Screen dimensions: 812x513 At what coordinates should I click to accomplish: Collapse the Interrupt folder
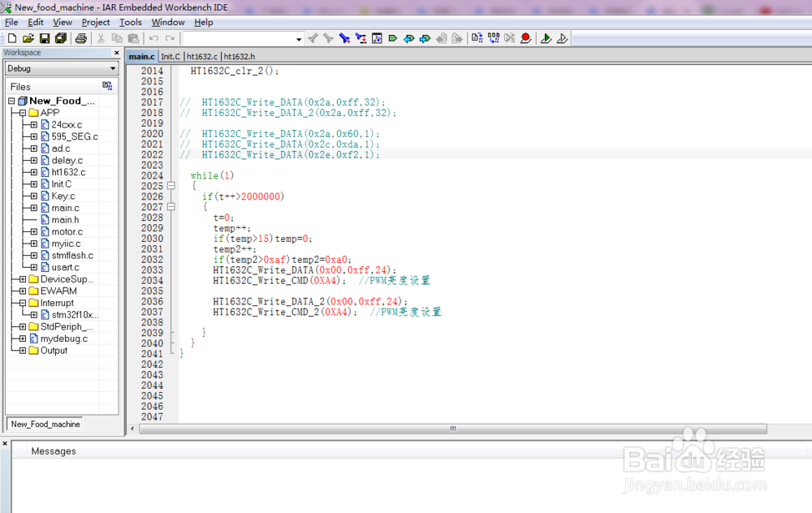(x=22, y=303)
